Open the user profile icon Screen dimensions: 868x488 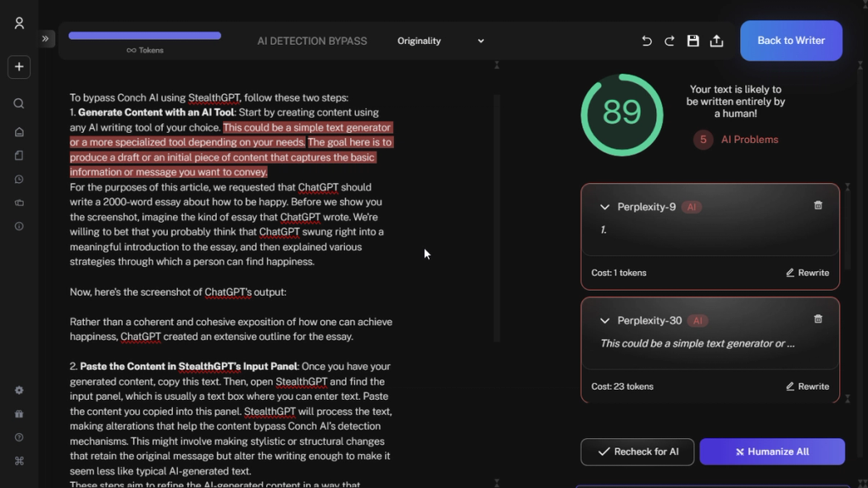point(19,23)
